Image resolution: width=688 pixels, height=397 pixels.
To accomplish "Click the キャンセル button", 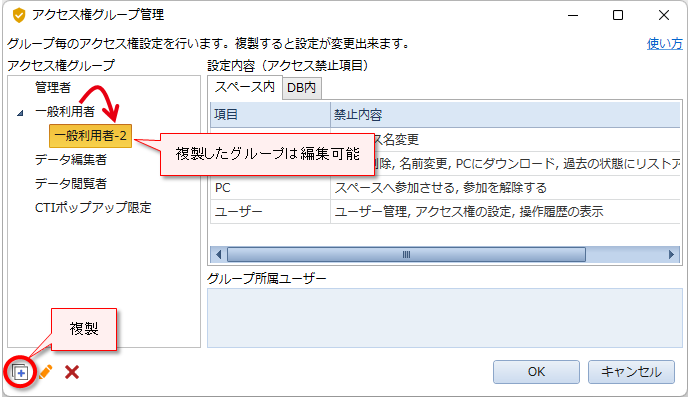I will (631, 372).
